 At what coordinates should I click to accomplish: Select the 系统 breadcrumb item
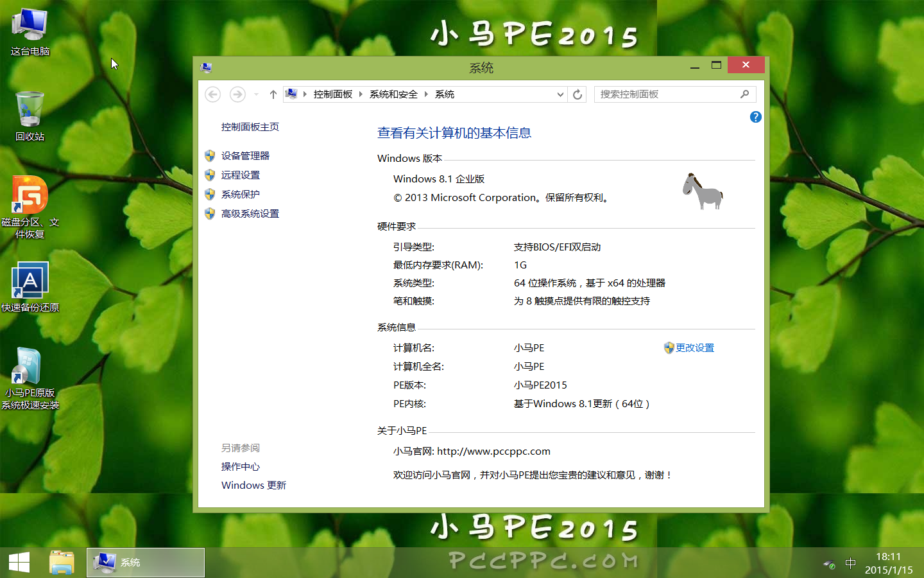click(445, 94)
